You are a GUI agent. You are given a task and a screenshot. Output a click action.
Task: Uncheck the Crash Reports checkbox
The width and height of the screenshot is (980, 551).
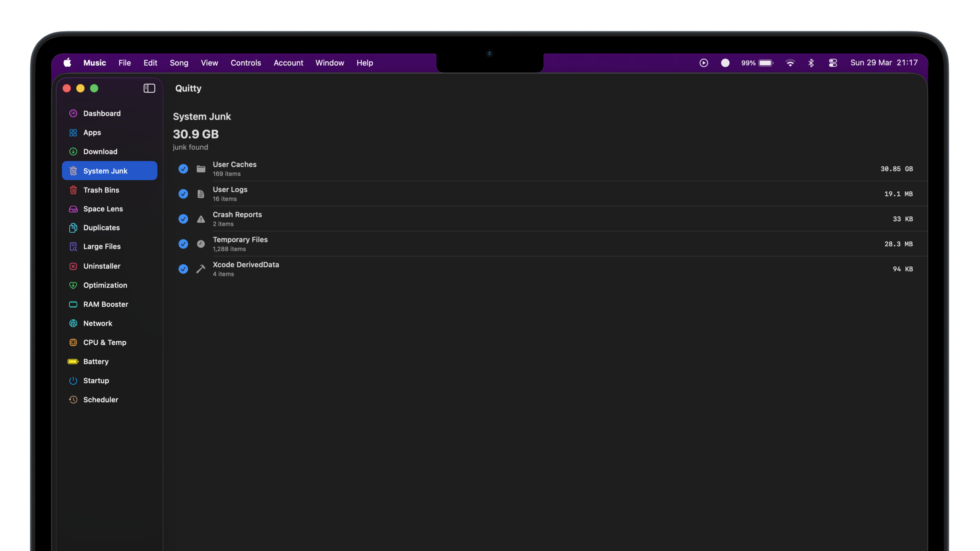(x=183, y=219)
